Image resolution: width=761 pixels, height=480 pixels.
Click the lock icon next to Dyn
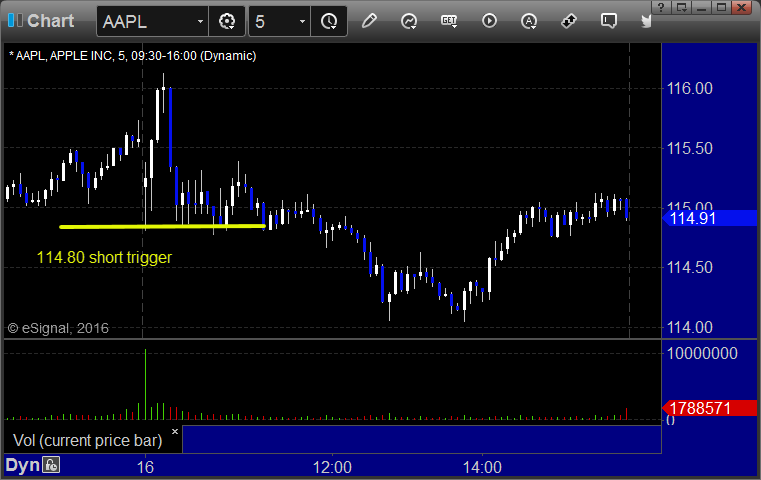pos(51,465)
